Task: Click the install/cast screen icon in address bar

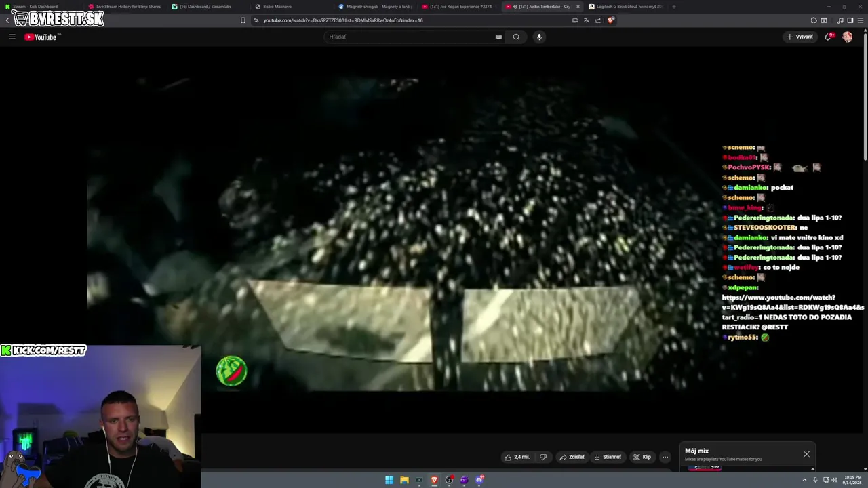Action: [x=575, y=20]
